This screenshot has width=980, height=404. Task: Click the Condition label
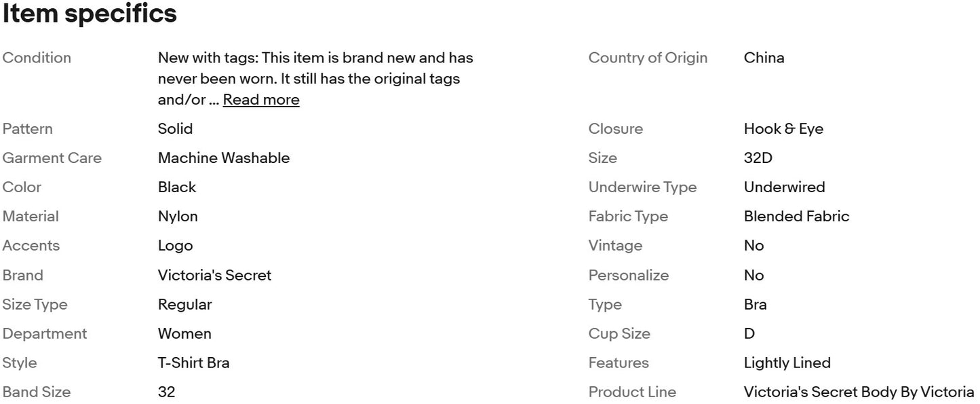click(37, 58)
